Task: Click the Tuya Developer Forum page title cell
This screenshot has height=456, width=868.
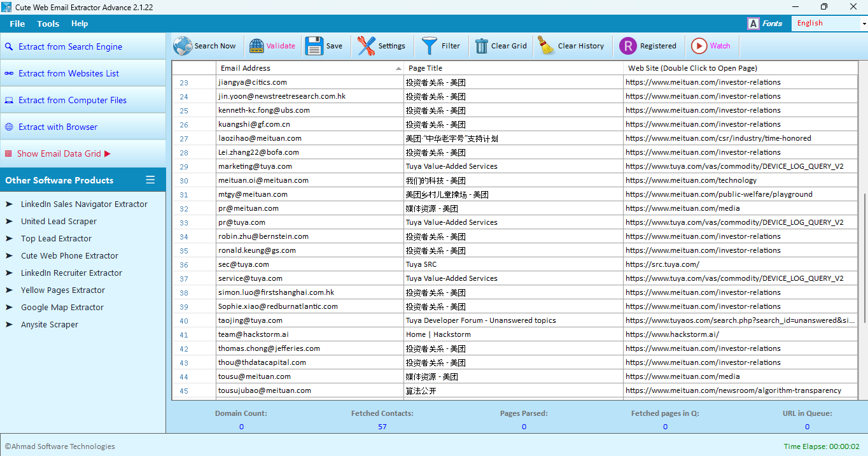Action: click(x=514, y=320)
